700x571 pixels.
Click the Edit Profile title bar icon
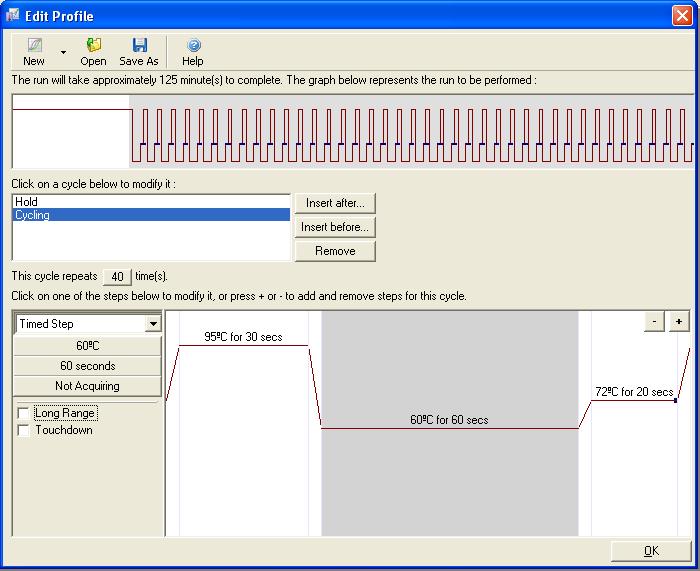pyautogui.click(x=12, y=16)
